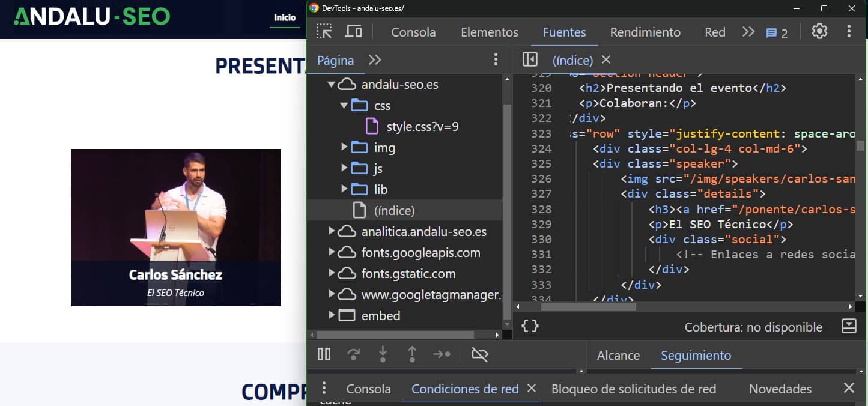Close the Condiciones de red drawer tab
Viewport: 868px width, 406px height.
click(532, 389)
